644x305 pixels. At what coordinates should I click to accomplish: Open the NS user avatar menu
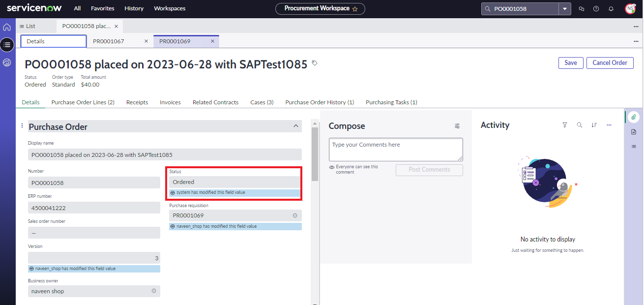click(x=630, y=9)
